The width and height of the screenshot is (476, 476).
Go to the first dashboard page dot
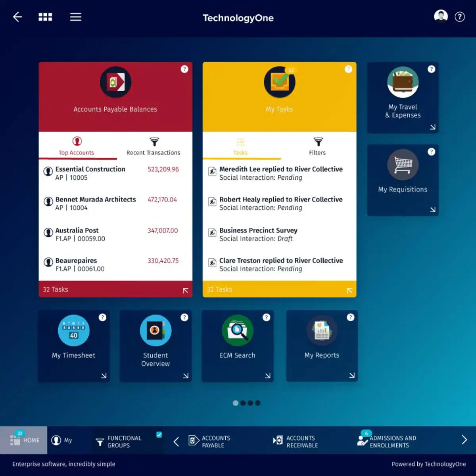(236, 403)
